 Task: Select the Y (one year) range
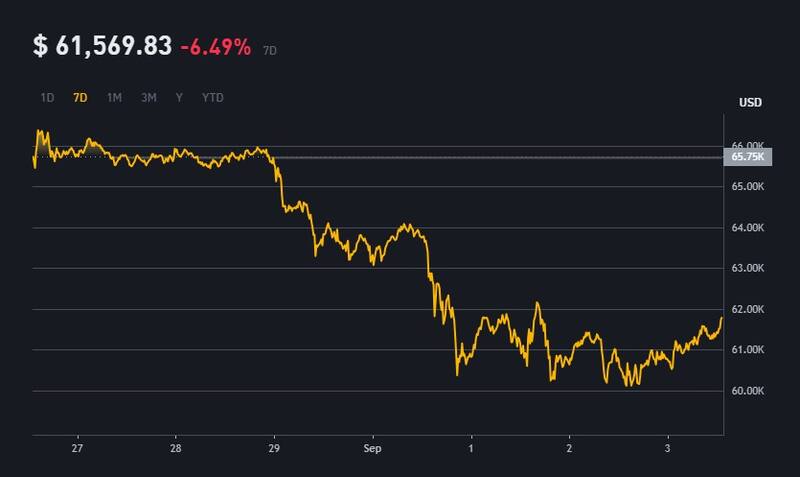pos(179,98)
